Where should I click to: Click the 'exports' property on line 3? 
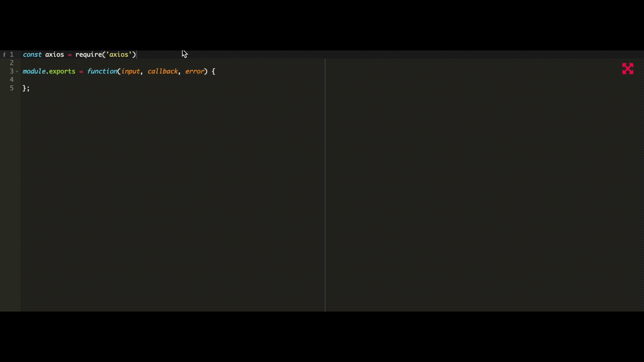tap(62, 71)
